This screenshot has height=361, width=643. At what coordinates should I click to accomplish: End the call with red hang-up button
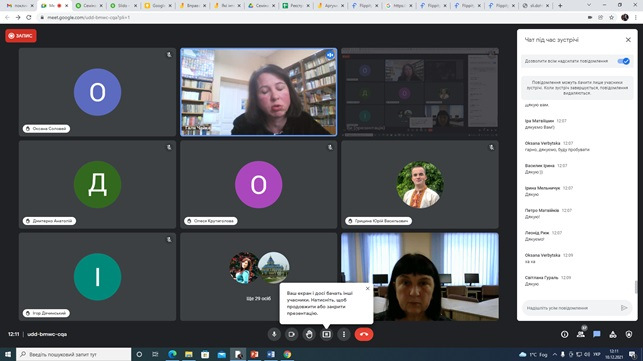point(364,334)
